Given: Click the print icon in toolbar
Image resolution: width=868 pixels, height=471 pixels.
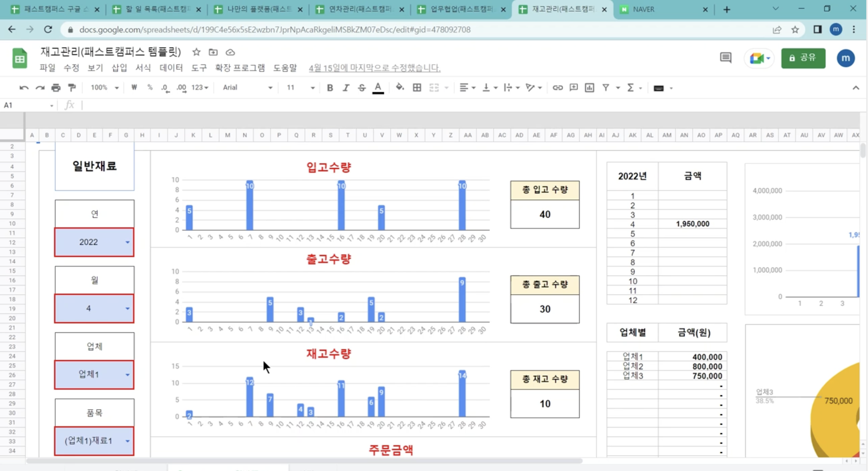Looking at the screenshot, I should [x=56, y=88].
